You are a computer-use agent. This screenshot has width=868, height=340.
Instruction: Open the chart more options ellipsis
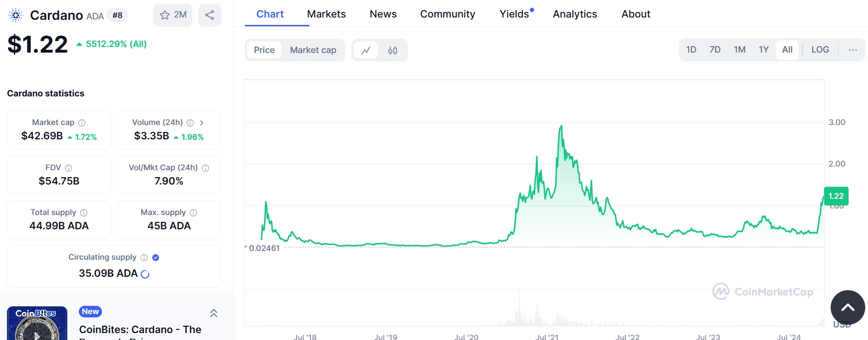point(853,50)
